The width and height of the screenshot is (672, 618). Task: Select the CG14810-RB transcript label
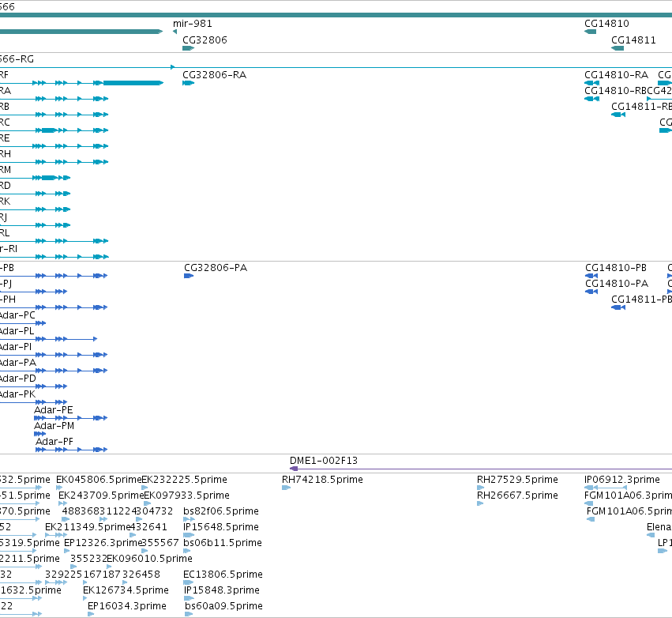[x=616, y=91]
